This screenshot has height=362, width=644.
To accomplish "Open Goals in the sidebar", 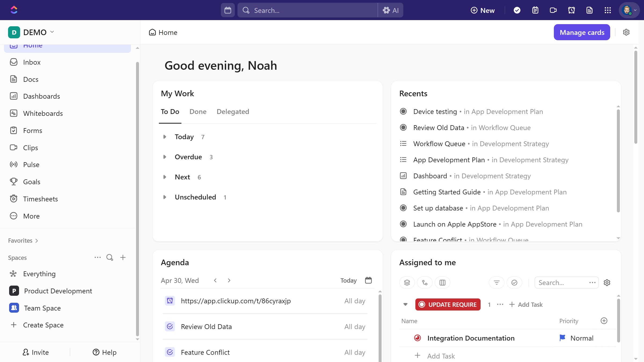I will pos(67,182).
